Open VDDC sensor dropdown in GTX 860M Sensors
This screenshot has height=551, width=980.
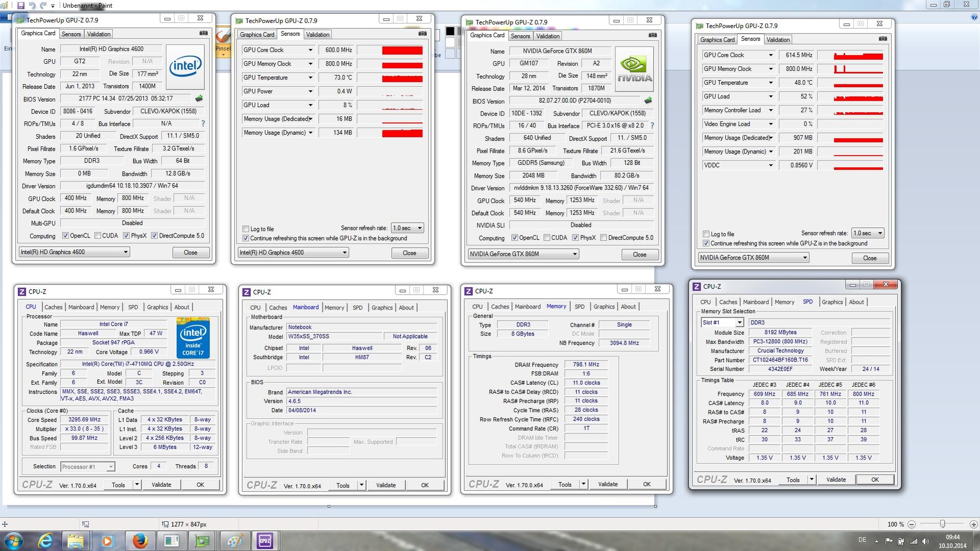click(x=771, y=165)
